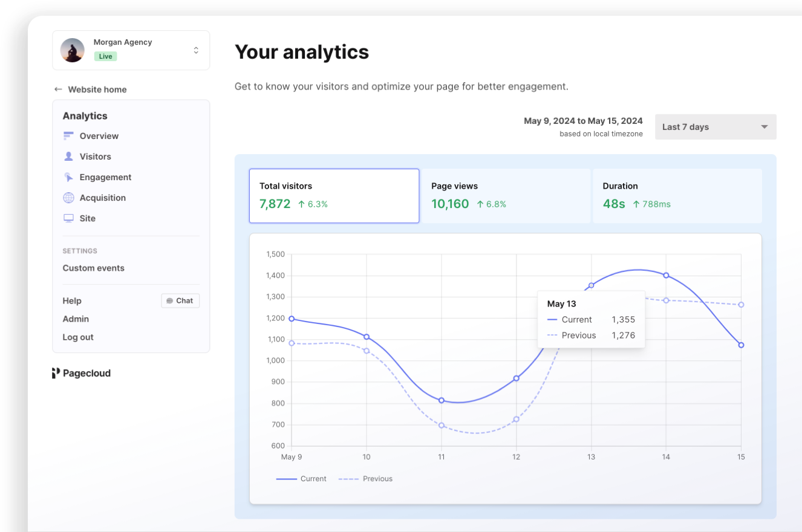Click the Previous data point for May 14

[x=666, y=300]
